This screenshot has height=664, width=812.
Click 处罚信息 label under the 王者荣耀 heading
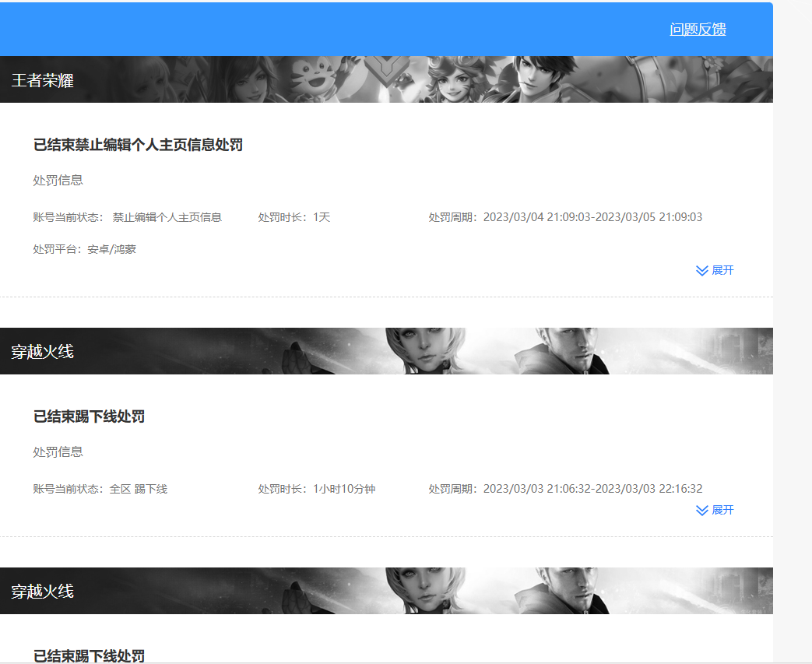(58, 181)
